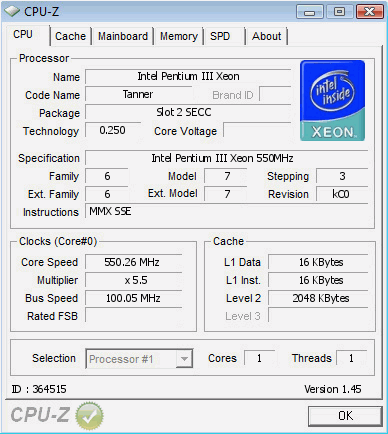Click the Level 2 cache value field
The height and width of the screenshot is (434, 388).
point(318,298)
